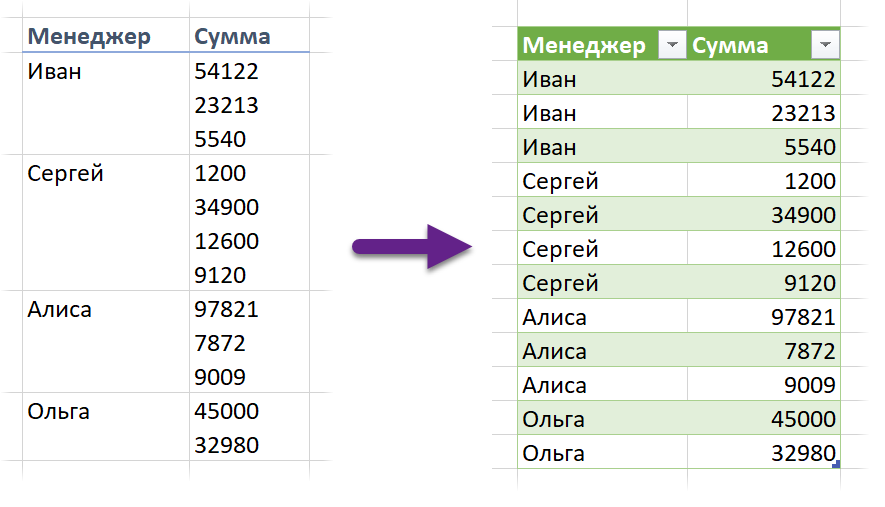The image size is (885, 507).
Task: Select cell 5540 in the green table
Action: point(810,147)
